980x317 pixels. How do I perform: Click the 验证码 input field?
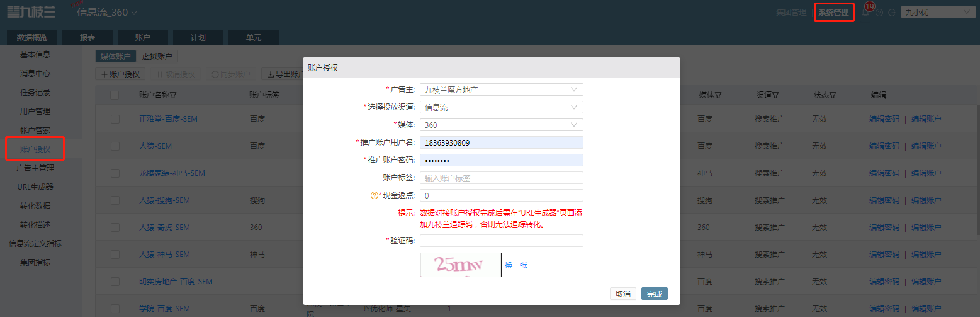502,241
